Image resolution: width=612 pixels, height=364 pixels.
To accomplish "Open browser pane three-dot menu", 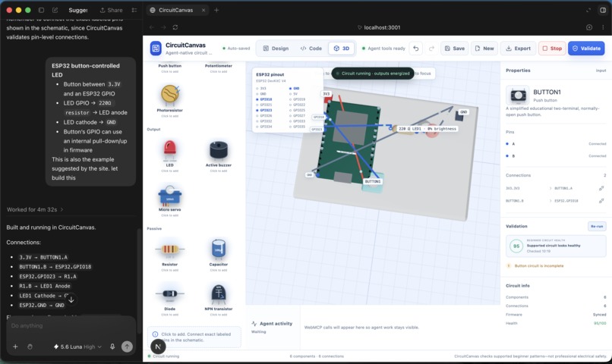I will (x=603, y=27).
